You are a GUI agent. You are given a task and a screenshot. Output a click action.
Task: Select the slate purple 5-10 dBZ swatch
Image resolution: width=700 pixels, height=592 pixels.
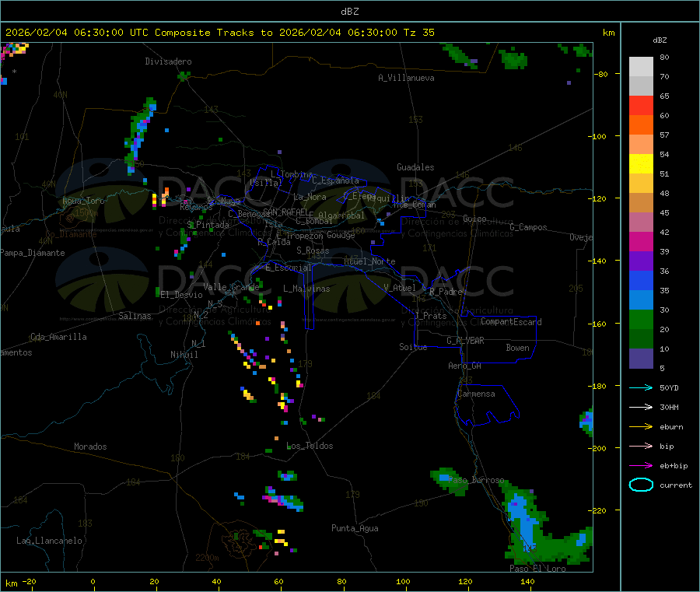click(641, 358)
